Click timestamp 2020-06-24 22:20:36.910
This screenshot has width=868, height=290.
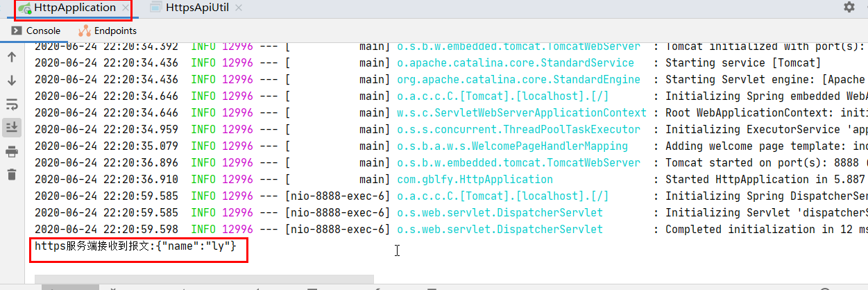click(x=106, y=180)
